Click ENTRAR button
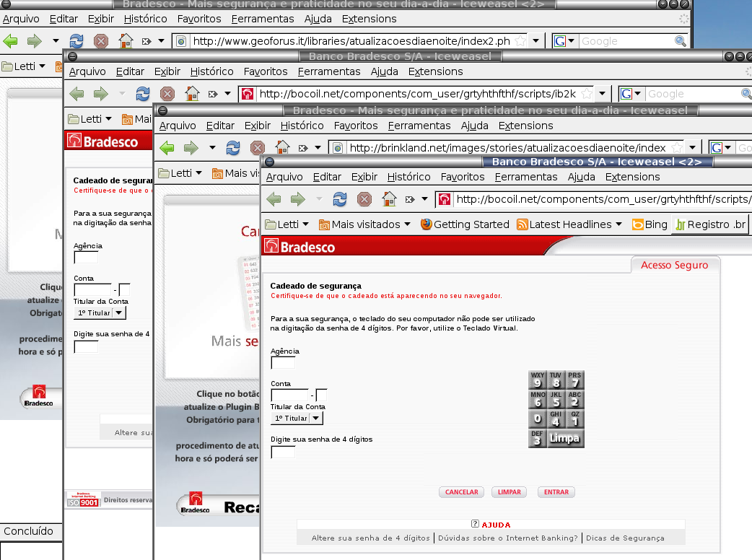The width and height of the screenshot is (752, 560). click(x=556, y=492)
